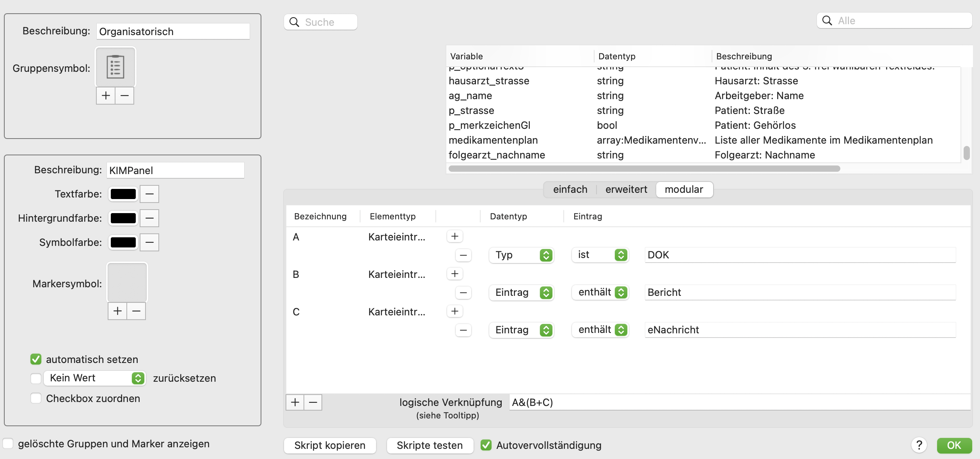Clear the Textfarbe with its minus button
980x459 pixels.
pos(149,194)
